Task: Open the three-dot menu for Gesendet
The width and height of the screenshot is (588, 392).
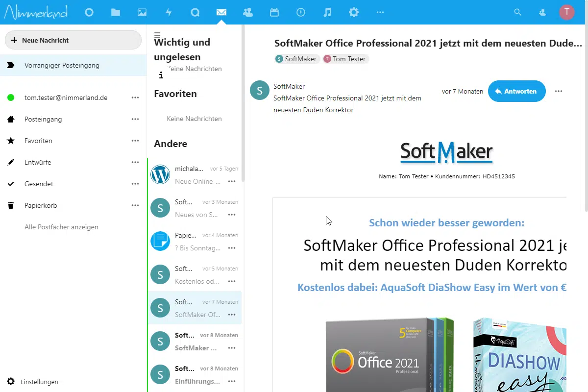Action: 135,184
